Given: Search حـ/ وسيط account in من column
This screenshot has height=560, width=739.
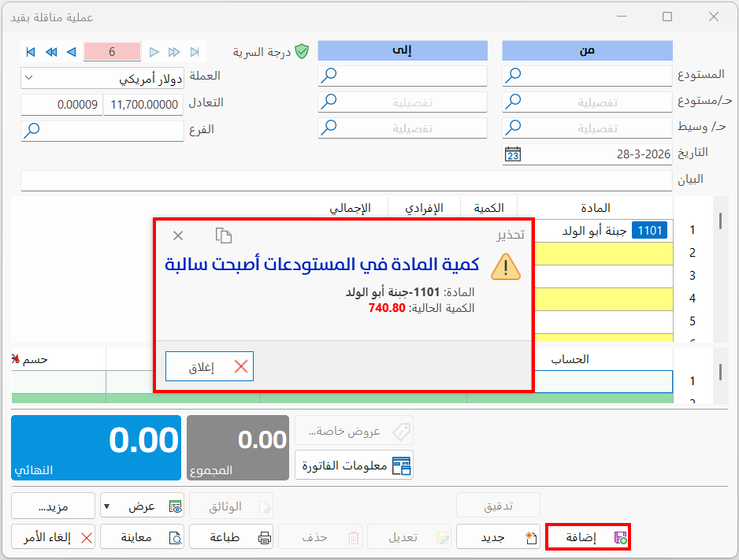Looking at the screenshot, I should coord(513,128).
